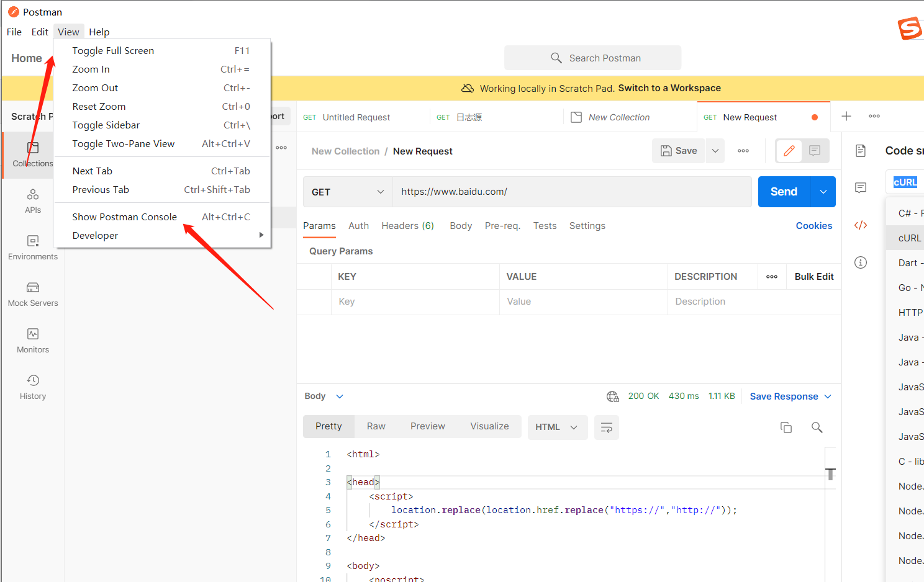924x582 pixels.
Task: Click the search magnifier icon
Action: point(556,58)
